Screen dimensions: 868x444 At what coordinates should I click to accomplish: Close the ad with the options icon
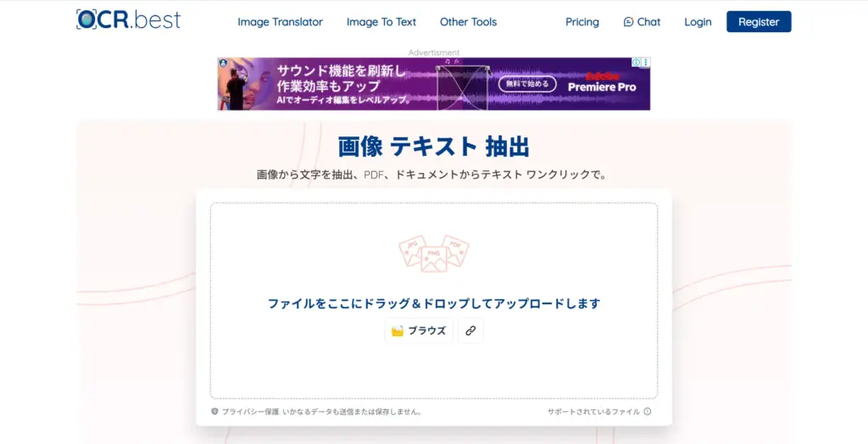click(646, 63)
